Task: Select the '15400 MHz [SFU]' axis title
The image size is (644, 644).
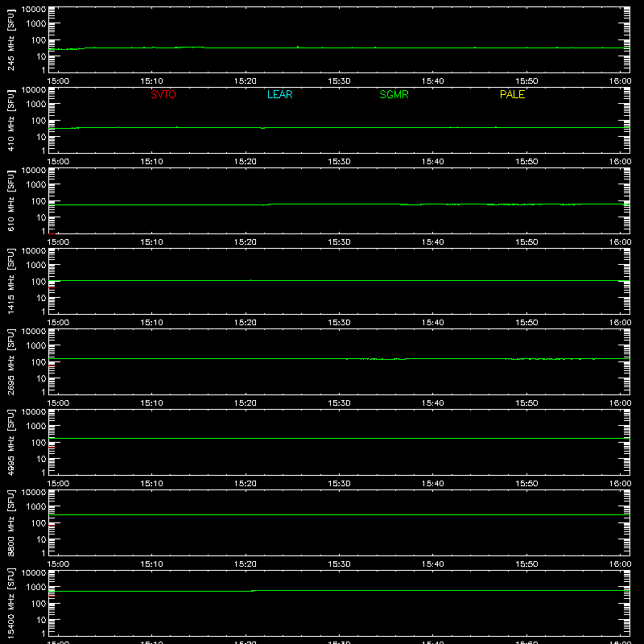Action: click(11, 603)
